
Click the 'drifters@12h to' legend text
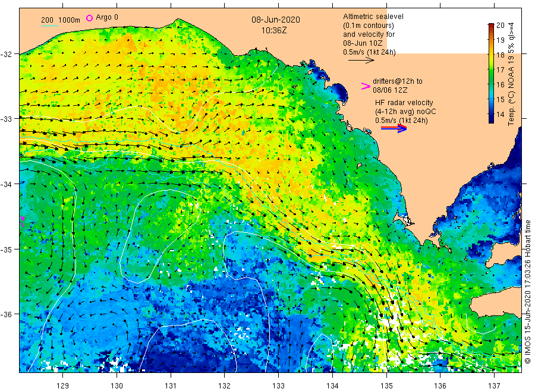coord(398,81)
